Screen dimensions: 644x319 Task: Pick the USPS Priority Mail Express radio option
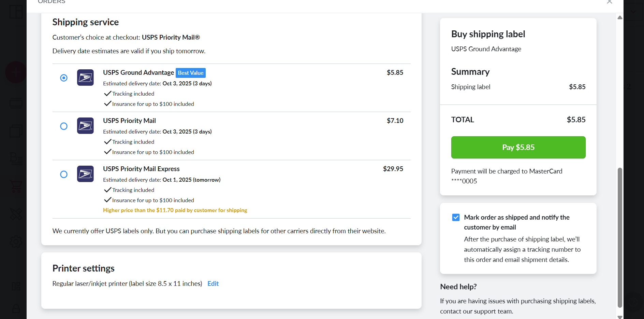[64, 175]
